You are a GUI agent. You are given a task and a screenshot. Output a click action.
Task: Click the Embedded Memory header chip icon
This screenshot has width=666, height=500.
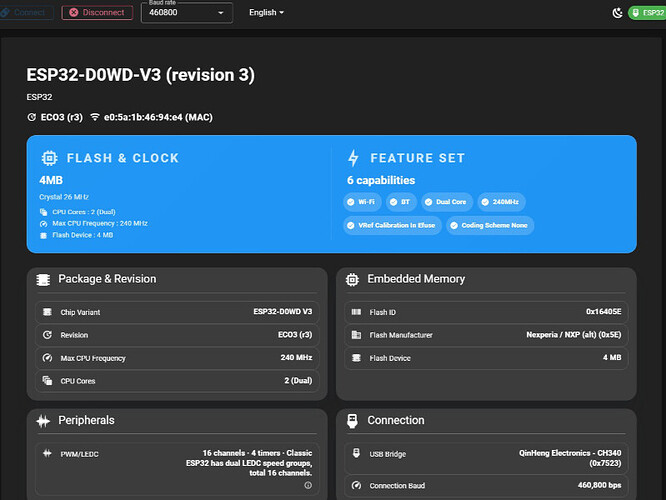pyautogui.click(x=352, y=279)
